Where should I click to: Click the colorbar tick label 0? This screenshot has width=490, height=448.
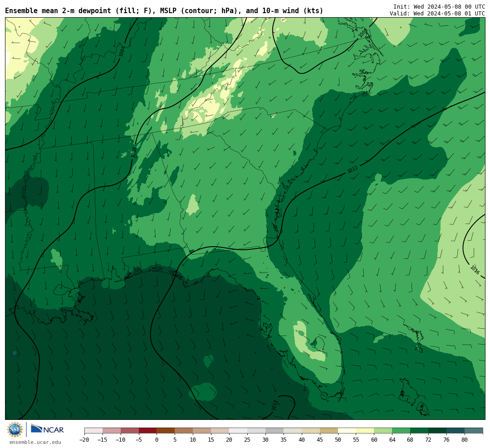tap(157, 439)
